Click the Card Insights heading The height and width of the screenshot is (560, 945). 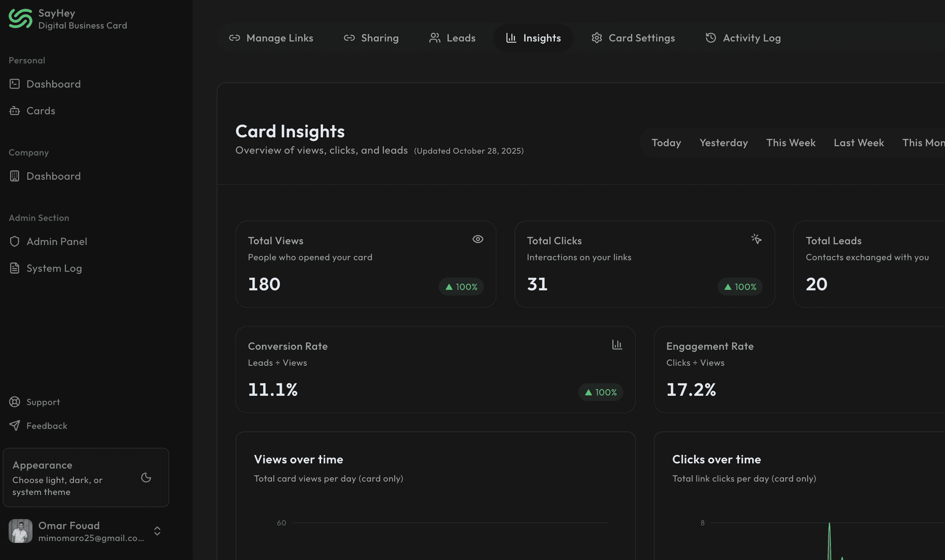pyautogui.click(x=290, y=131)
